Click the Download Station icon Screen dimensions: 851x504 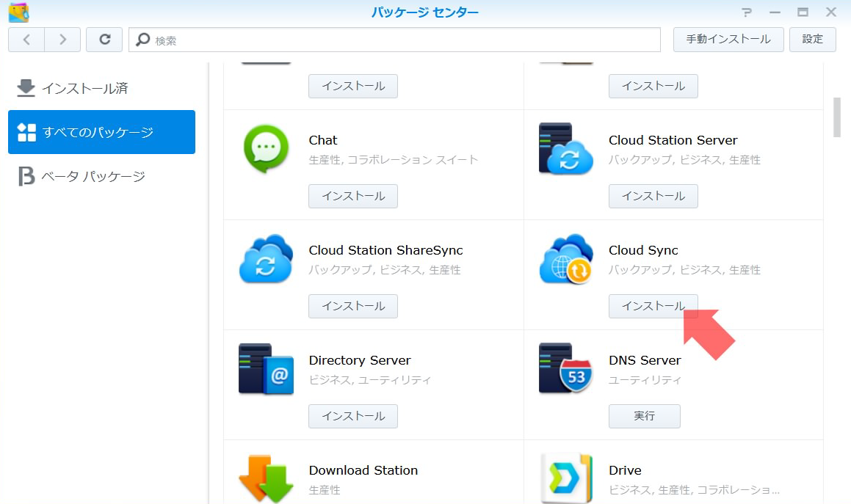point(266,478)
